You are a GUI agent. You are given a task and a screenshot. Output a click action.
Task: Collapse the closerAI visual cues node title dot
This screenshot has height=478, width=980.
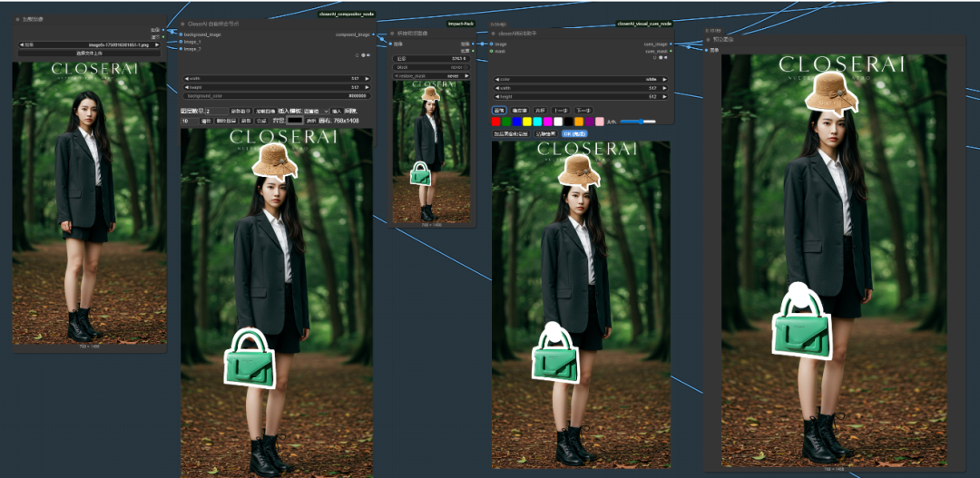point(493,34)
